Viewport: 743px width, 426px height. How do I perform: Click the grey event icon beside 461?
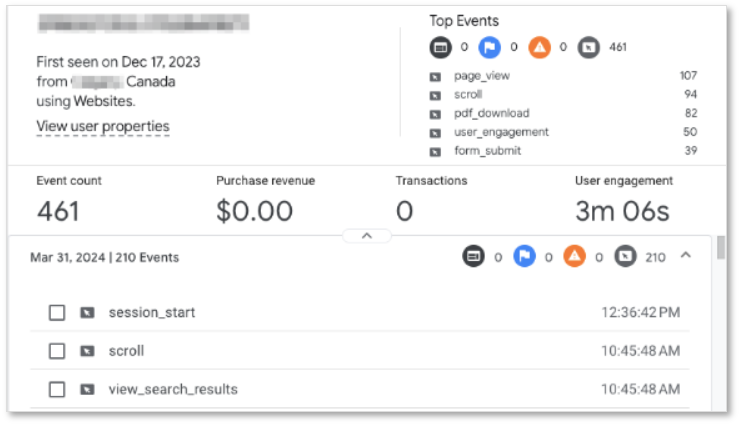tap(589, 47)
